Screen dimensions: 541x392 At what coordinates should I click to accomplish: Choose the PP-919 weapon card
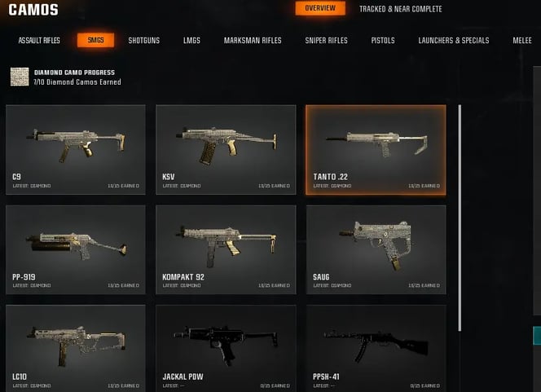point(76,250)
